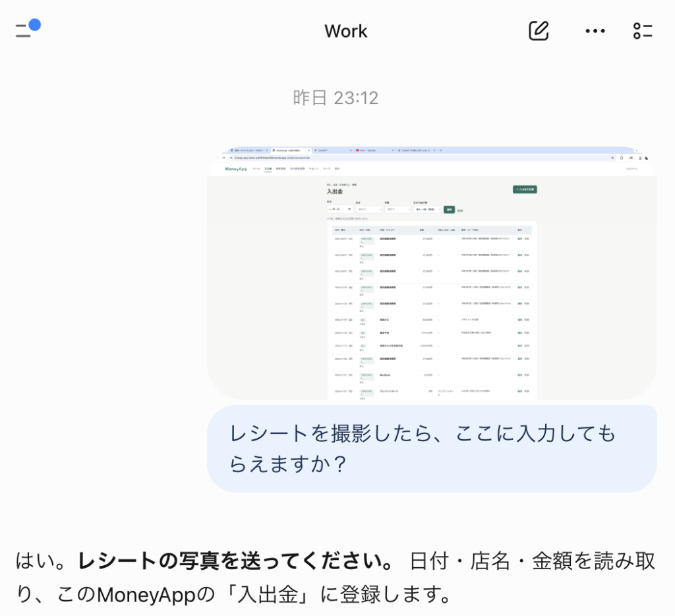
Task: Click the 昨日 23:12 timestamp
Action: [x=336, y=98]
